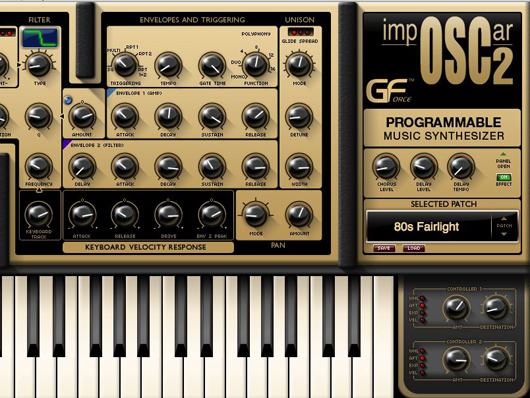Click the Polyphony Function knob
This screenshot has width=530, height=398.
click(256, 65)
